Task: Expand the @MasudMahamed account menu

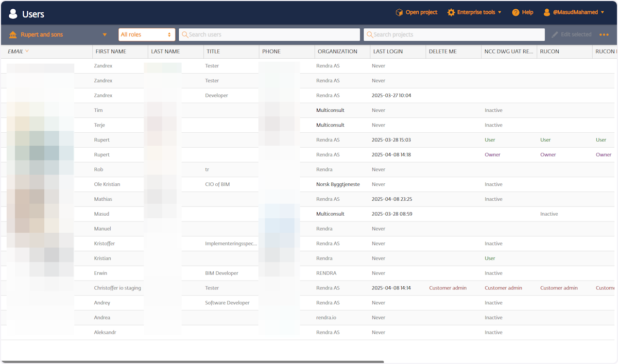Action: (x=603, y=12)
